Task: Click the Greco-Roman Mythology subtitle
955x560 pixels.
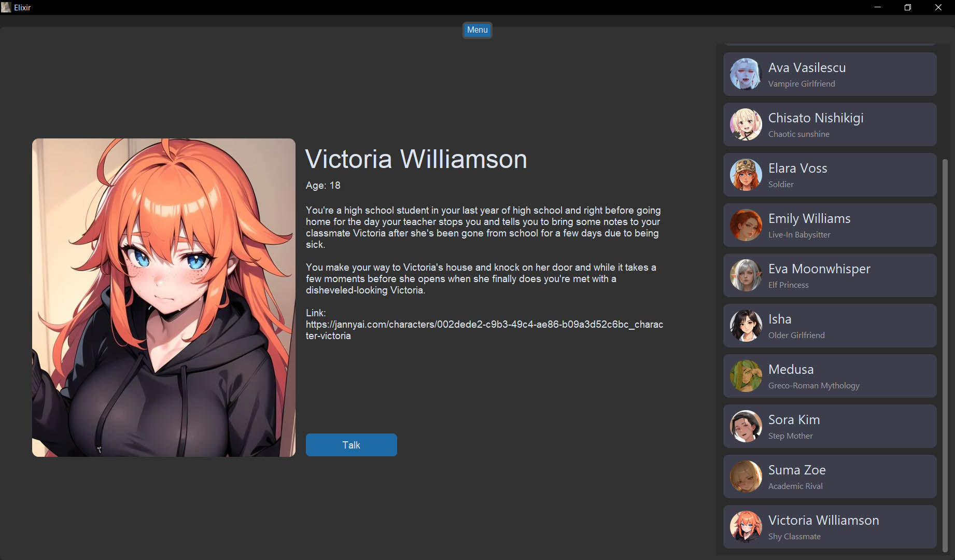Action: (813, 385)
